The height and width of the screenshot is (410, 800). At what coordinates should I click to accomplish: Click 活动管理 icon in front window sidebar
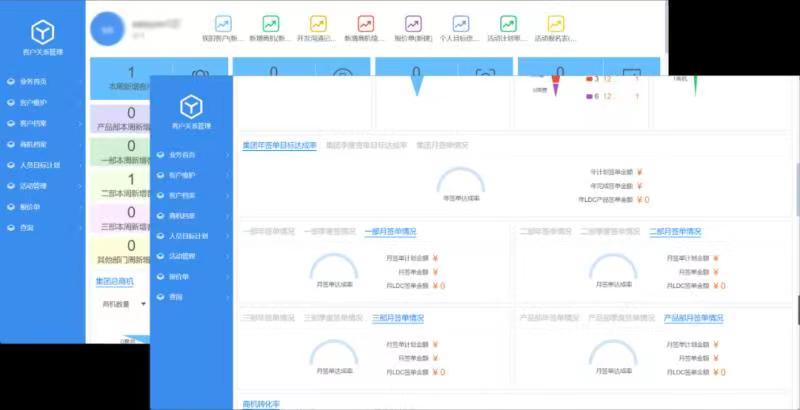point(160,256)
